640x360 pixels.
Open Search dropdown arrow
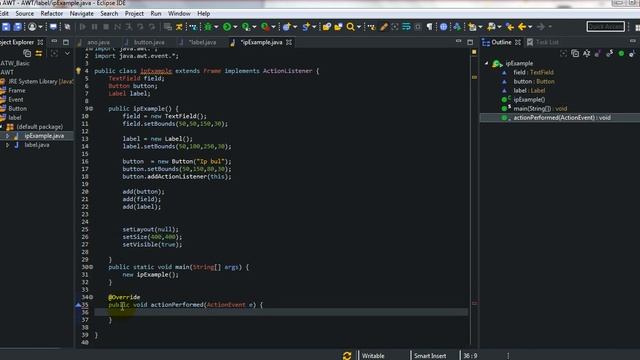[359, 27]
